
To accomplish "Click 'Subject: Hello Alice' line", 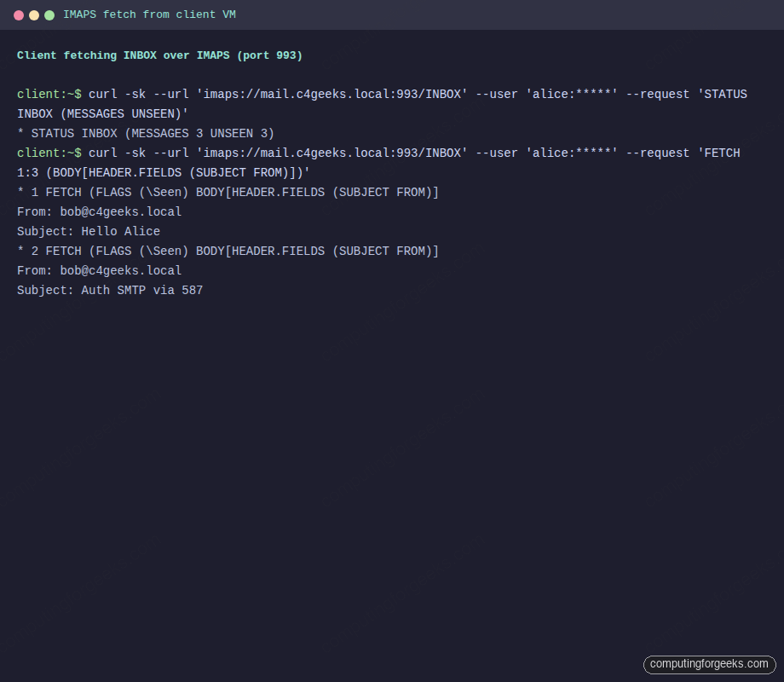I will pos(89,231).
